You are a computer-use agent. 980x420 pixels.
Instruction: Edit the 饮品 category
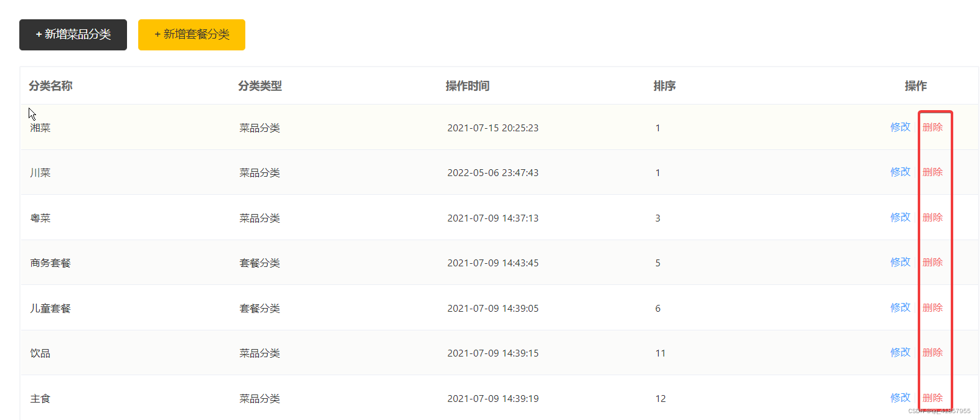tap(900, 352)
